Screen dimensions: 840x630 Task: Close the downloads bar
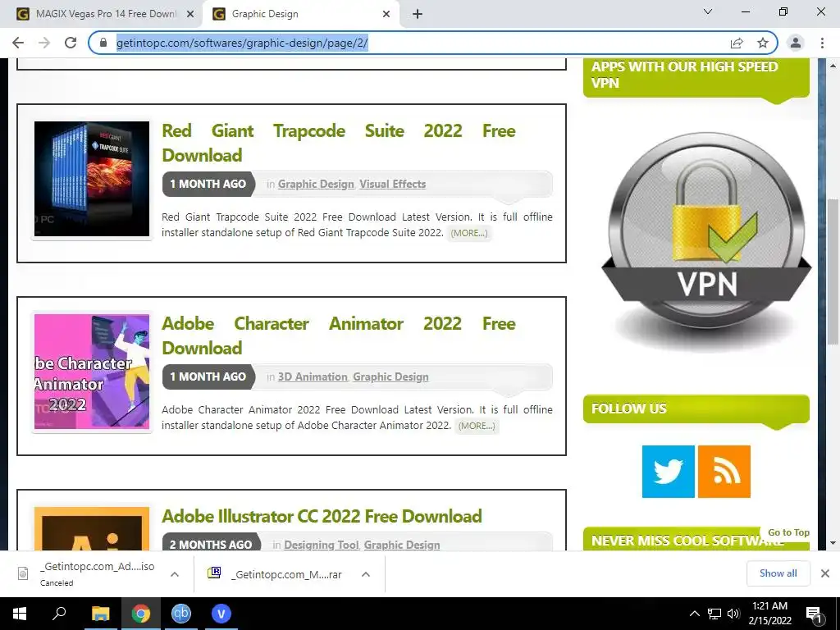(825, 573)
